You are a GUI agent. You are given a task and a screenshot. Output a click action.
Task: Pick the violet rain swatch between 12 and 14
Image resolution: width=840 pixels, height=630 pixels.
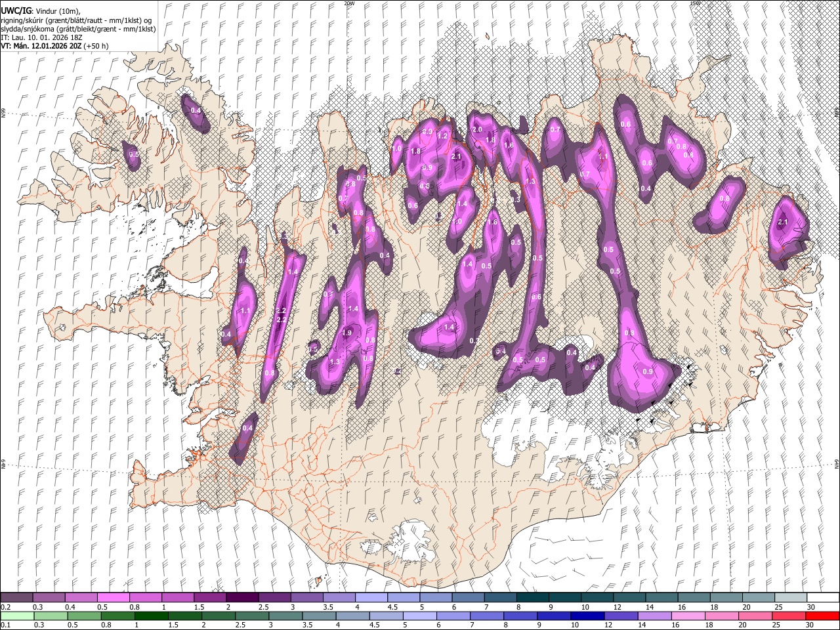coord(621,616)
